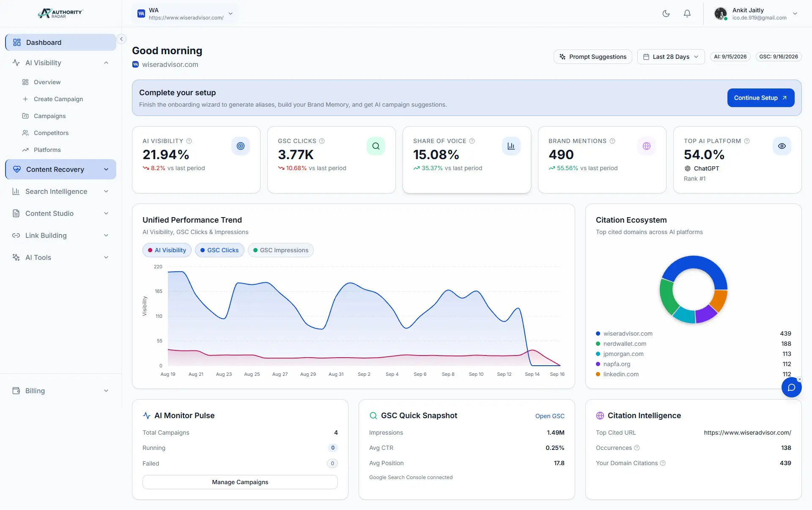This screenshot has height=510, width=812.
Task: Click Top Cited URL https://www.wiseradvisor.com/
Action: click(x=747, y=433)
